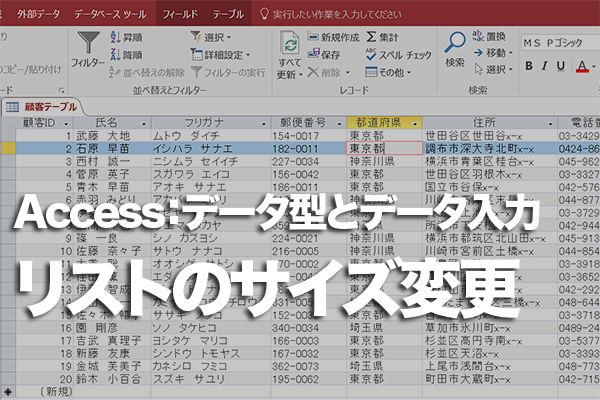Open 住所 column filter arrow

(x=550, y=124)
